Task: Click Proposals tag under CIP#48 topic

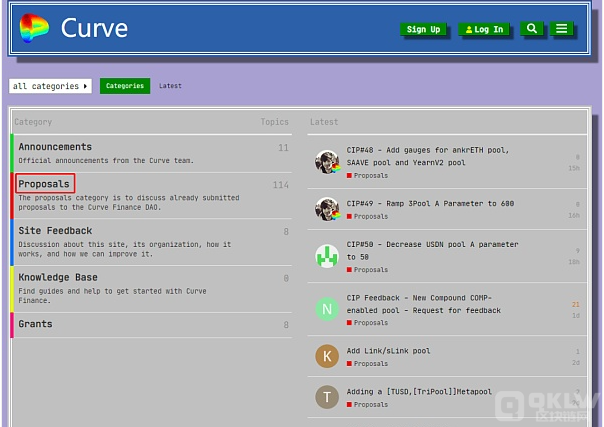Action: (x=367, y=176)
